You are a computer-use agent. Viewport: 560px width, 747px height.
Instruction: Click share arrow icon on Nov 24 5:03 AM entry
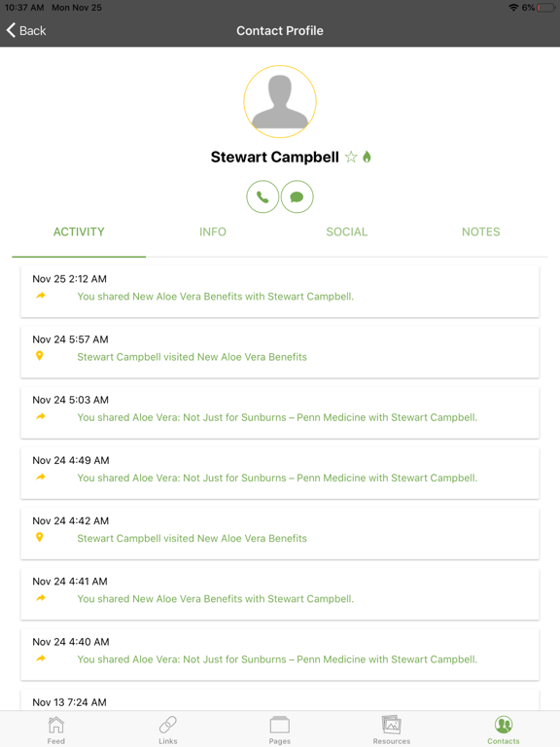tap(41, 416)
